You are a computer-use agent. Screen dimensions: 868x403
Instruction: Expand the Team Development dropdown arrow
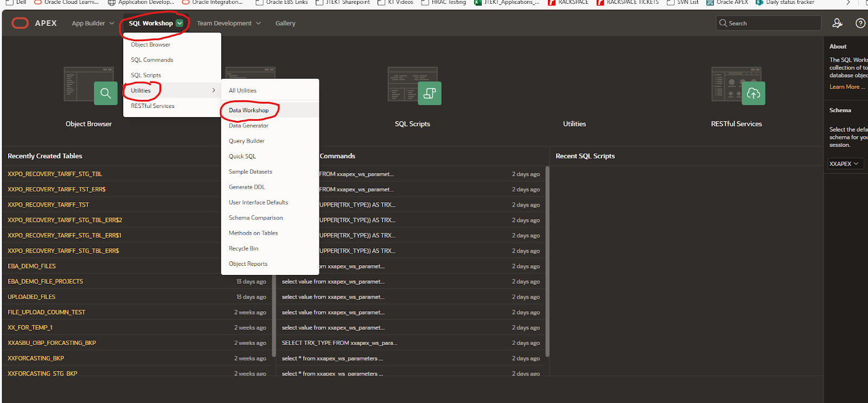[258, 23]
